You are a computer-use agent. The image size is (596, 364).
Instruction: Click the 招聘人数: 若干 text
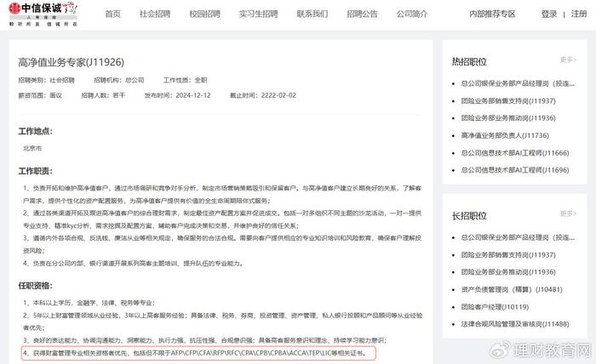coord(103,95)
